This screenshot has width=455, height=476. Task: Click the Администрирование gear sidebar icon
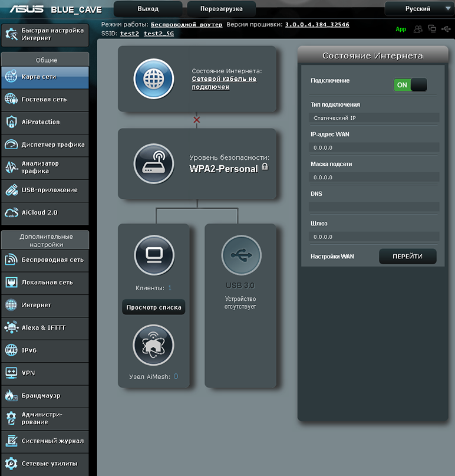coord(11,418)
